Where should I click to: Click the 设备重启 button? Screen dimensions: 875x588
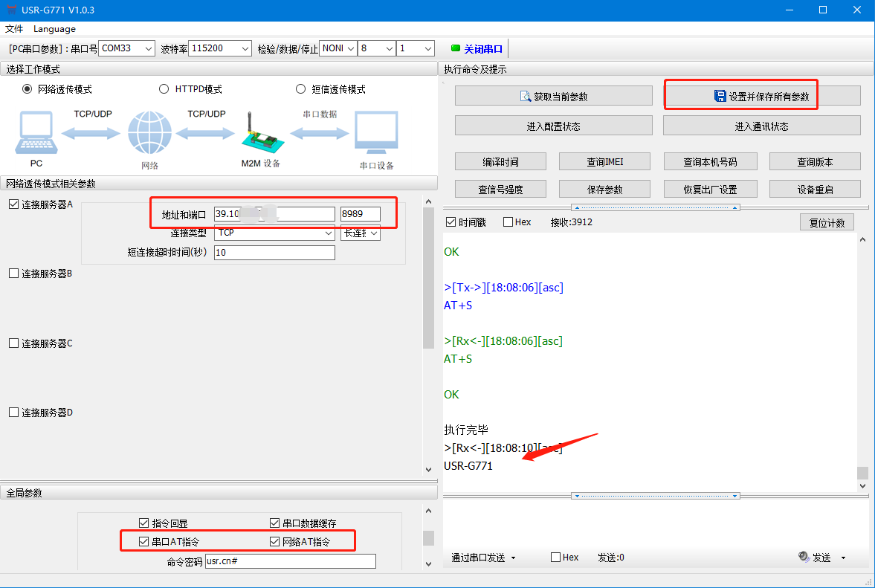(815, 189)
